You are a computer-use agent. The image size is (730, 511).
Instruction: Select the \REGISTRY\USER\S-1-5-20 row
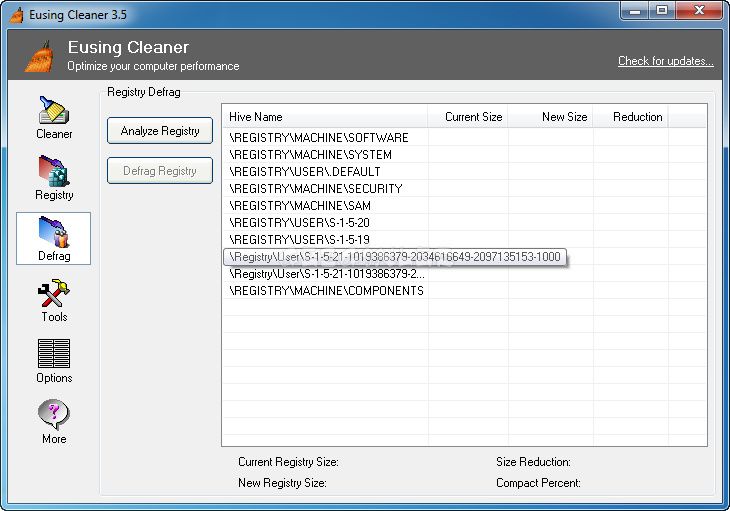click(464, 222)
